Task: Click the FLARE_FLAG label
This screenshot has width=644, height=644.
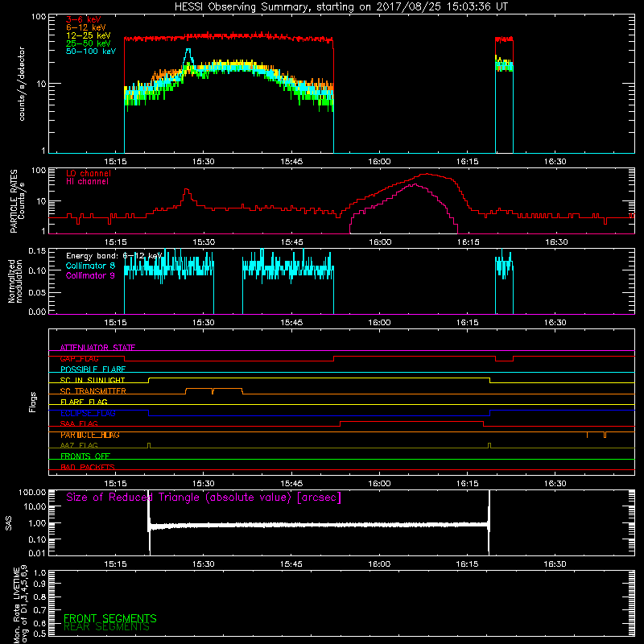Action: [84, 402]
